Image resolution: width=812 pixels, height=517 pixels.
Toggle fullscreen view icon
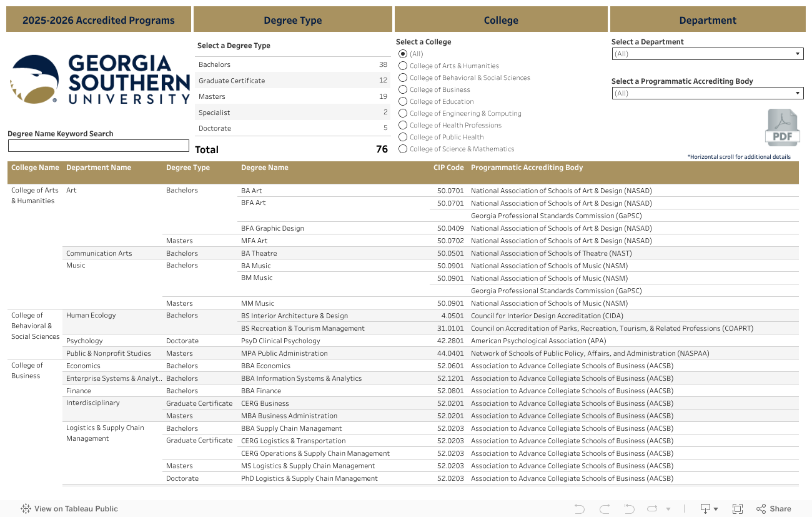(x=738, y=509)
